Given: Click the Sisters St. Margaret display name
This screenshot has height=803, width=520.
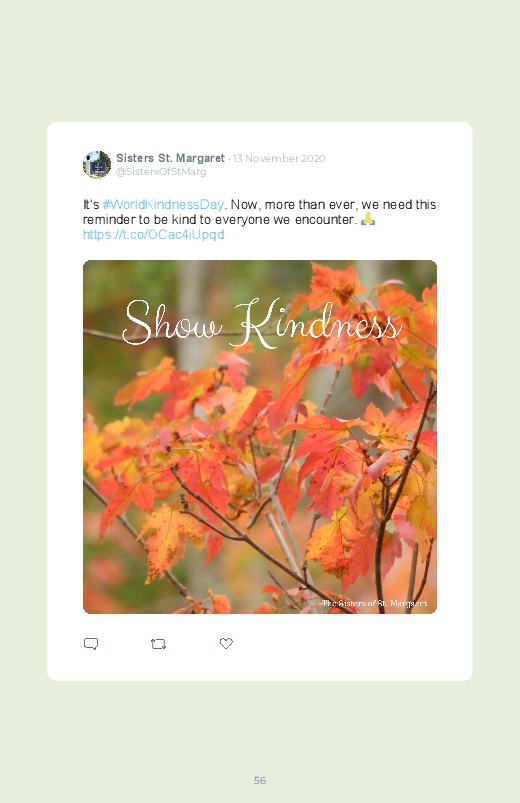Looking at the screenshot, I should click(x=170, y=158).
